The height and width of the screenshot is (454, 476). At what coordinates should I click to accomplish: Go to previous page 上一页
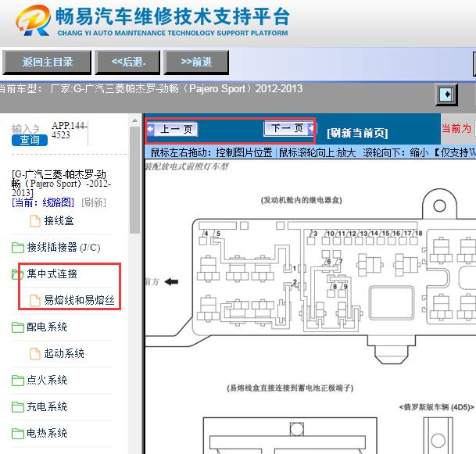click(x=173, y=129)
